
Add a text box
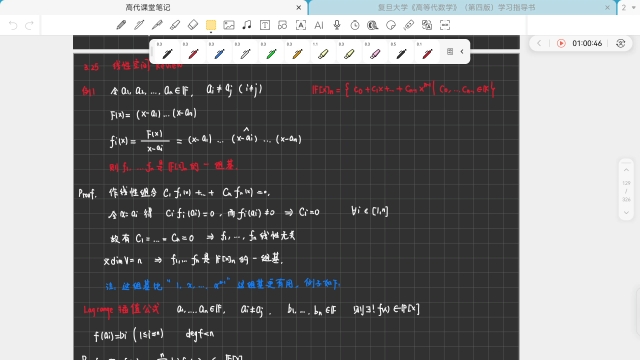(x=265, y=25)
